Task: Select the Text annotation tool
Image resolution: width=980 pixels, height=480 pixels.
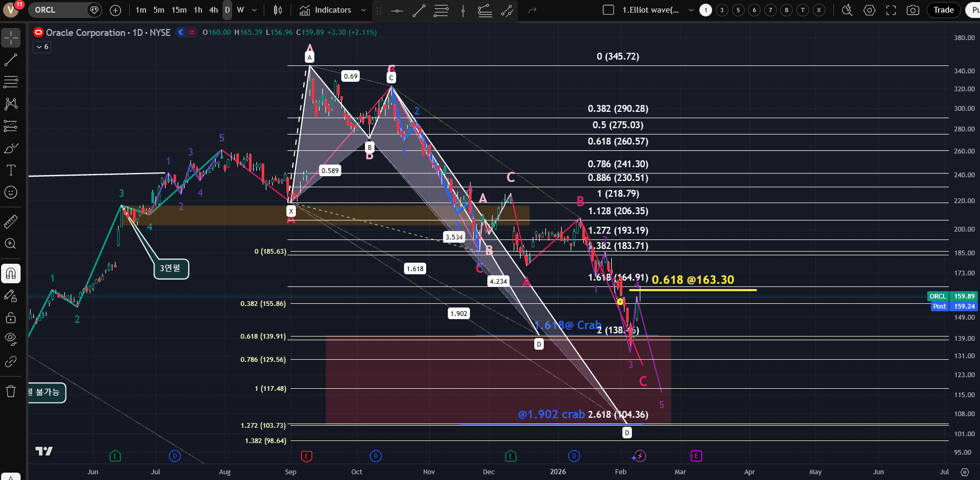Action: (11, 170)
